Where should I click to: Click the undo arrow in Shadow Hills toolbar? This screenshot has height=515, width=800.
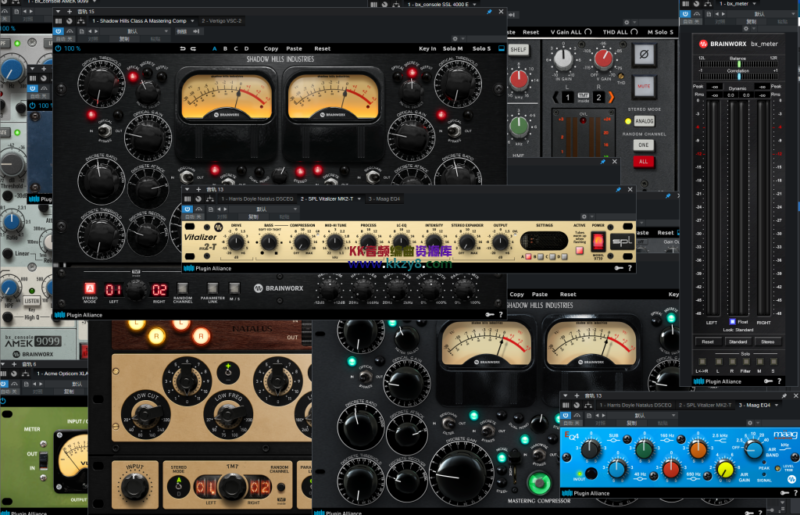pyautogui.click(x=181, y=48)
